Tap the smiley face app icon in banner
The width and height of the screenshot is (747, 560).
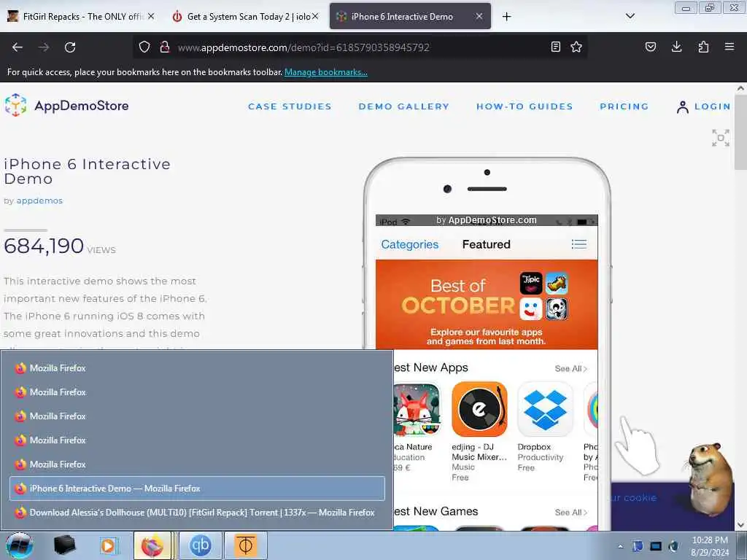click(x=531, y=309)
